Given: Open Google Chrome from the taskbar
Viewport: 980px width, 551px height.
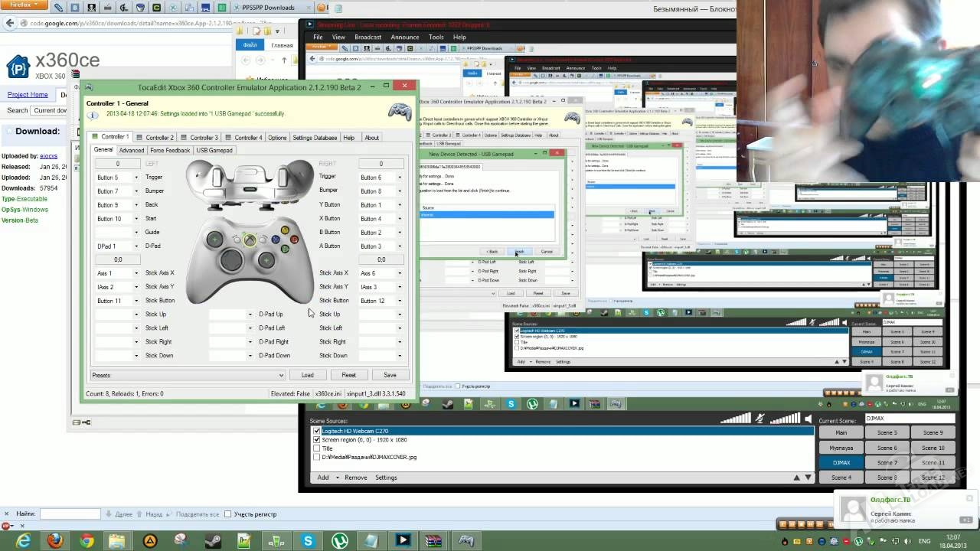Looking at the screenshot, I should (x=87, y=540).
